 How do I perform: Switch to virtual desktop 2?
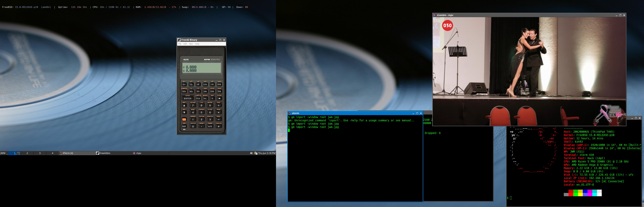(x=27, y=153)
